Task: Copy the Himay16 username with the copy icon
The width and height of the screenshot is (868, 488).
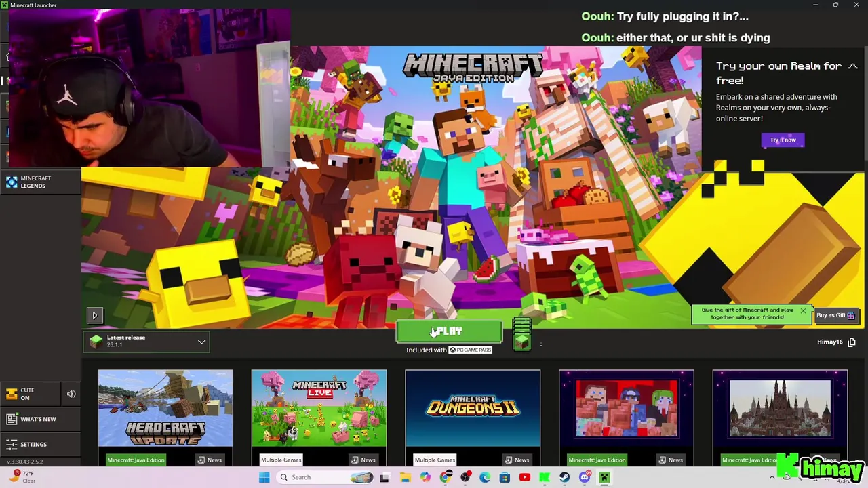Action: pyautogui.click(x=852, y=342)
